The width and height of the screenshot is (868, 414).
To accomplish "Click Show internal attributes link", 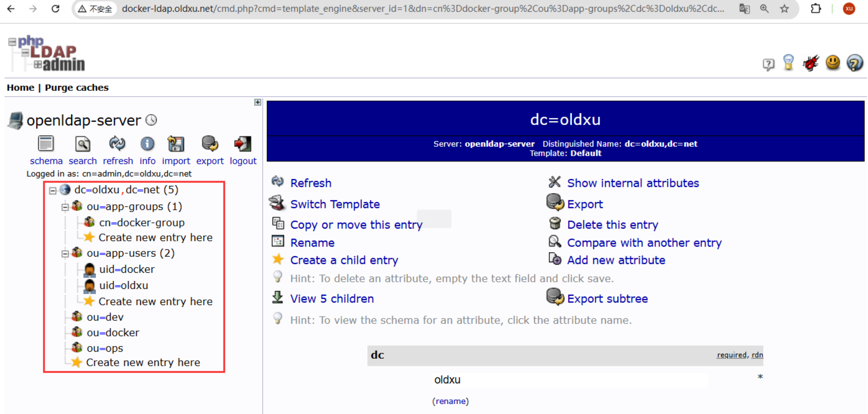I will (633, 183).
